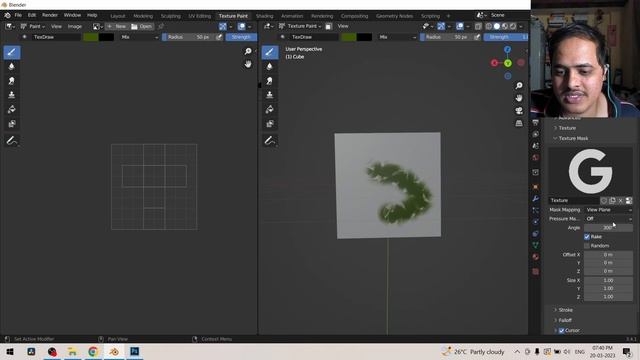Toggle the gizmo display in the 3D viewport header
This screenshot has width=640, height=360.
pyautogui.click(x=441, y=27)
